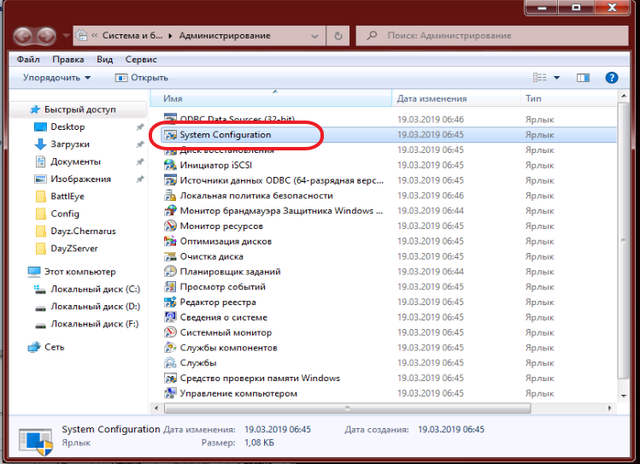Click the Загрузки download arrow icon
This screenshot has width=640, height=464.
point(40,144)
